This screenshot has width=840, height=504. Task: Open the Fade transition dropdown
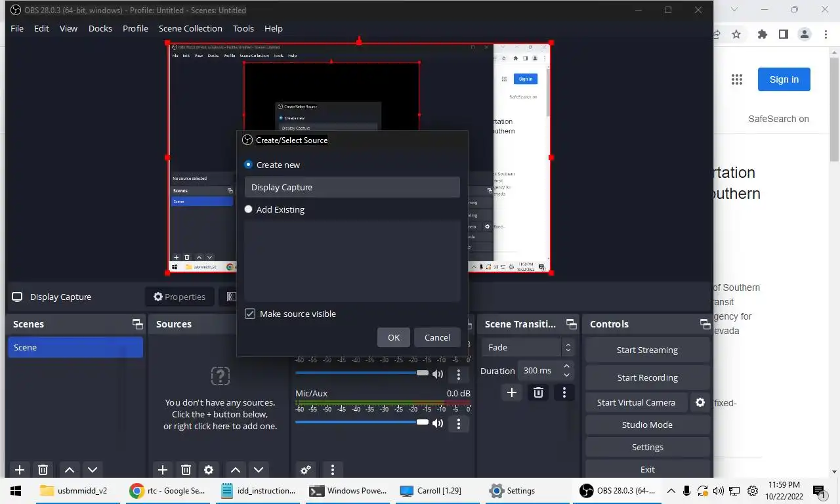tap(528, 347)
